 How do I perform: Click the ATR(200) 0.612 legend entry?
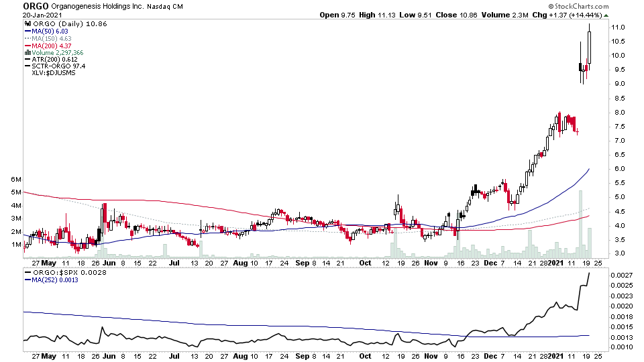coord(51,59)
